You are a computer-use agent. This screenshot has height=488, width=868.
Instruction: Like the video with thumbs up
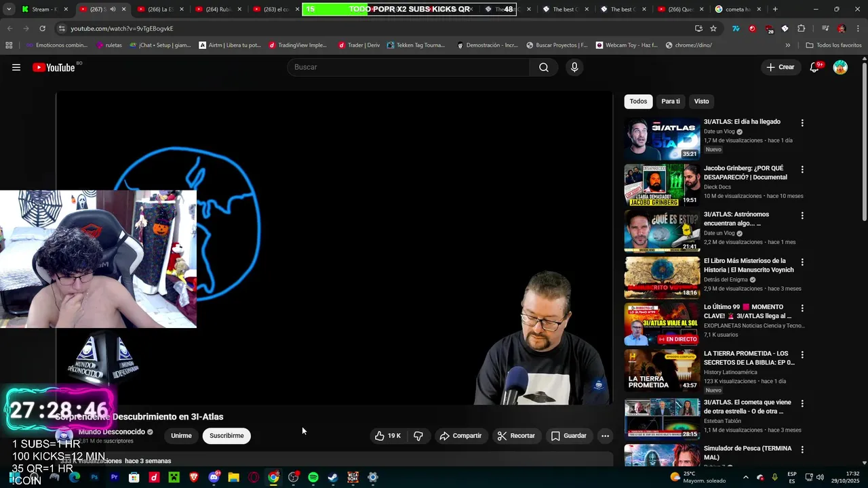click(388, 436)
